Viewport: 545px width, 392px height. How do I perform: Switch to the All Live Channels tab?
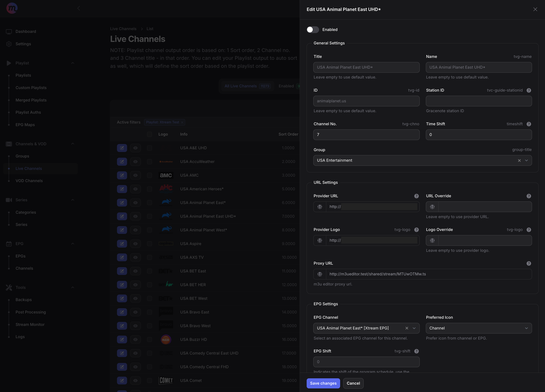coord(240,86)
